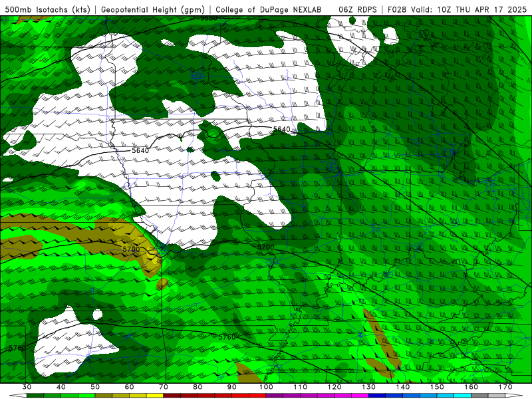Click the 90 kt color scale label
The height and width of the screenshot is (399, 532).
232,387
